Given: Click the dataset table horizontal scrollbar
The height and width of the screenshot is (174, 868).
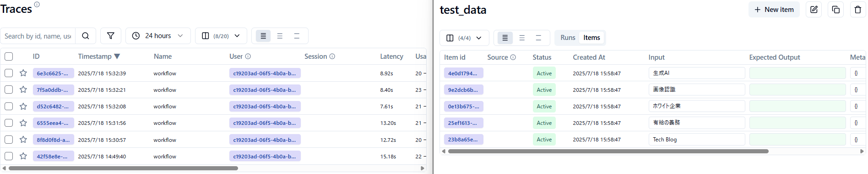Looking at the screenshot, I should point(608,151).
